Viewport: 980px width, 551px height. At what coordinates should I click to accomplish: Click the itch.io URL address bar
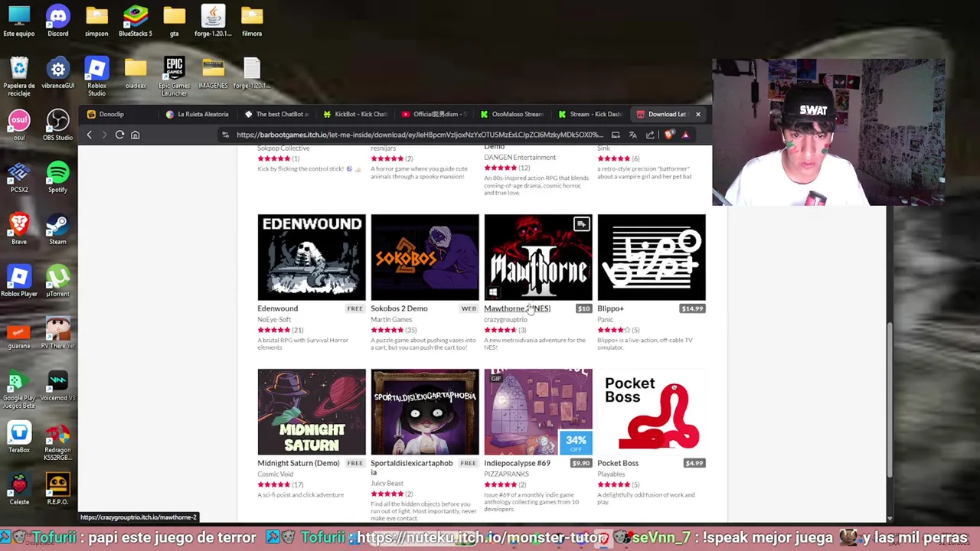[420, 135]
